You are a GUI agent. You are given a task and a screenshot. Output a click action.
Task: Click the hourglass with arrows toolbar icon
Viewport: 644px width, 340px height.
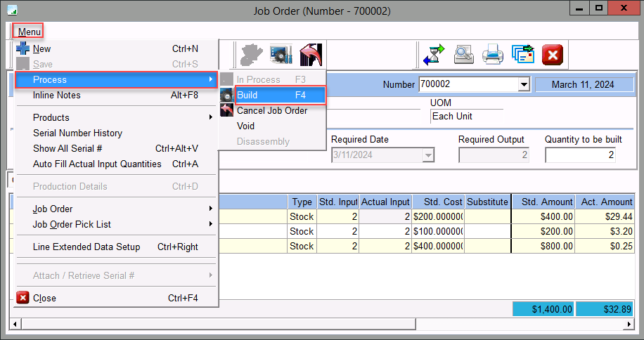[435, 54]
